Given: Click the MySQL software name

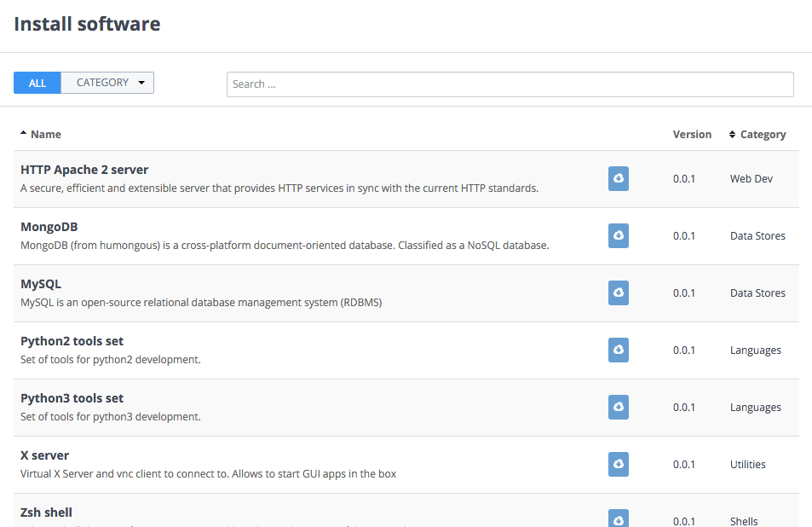Looking at the screenshot, I should pyautogui.click(x=41, y=284).
